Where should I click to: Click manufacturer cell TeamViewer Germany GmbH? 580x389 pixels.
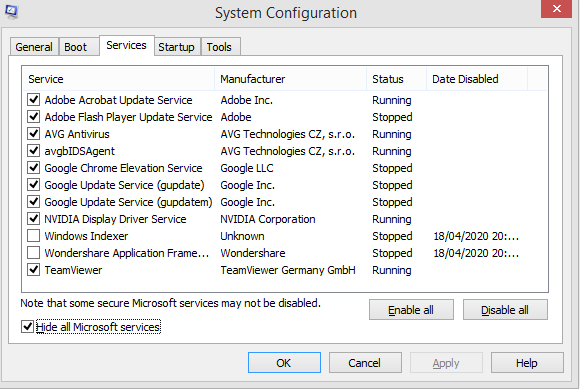coord(288,270)
